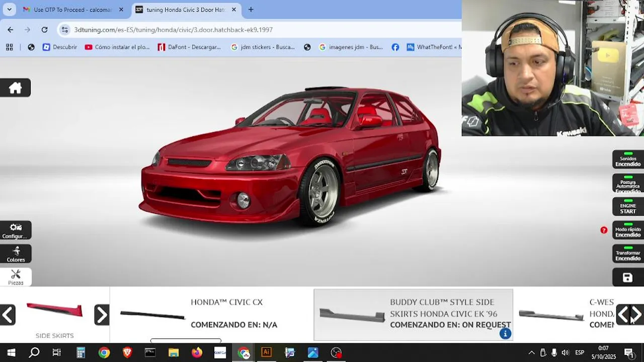
Task: Open Task View on taskbar
Action: tap(57, 352)
